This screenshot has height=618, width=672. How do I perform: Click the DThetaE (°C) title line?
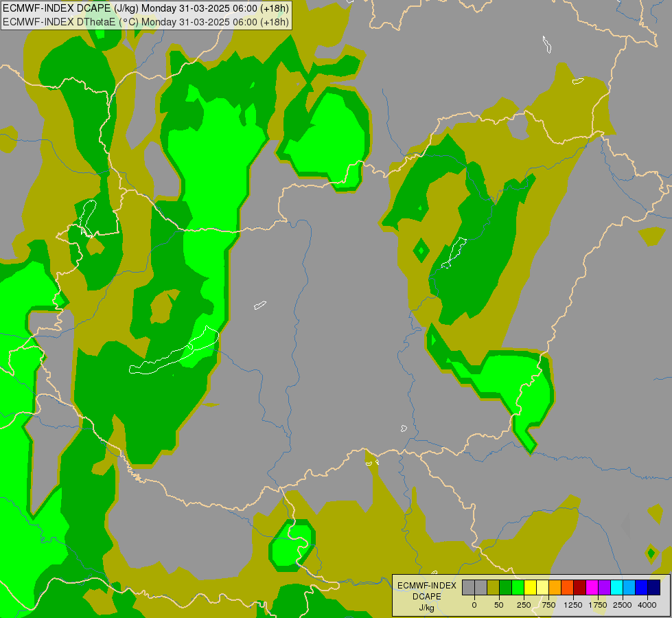[x=146, y=22]
